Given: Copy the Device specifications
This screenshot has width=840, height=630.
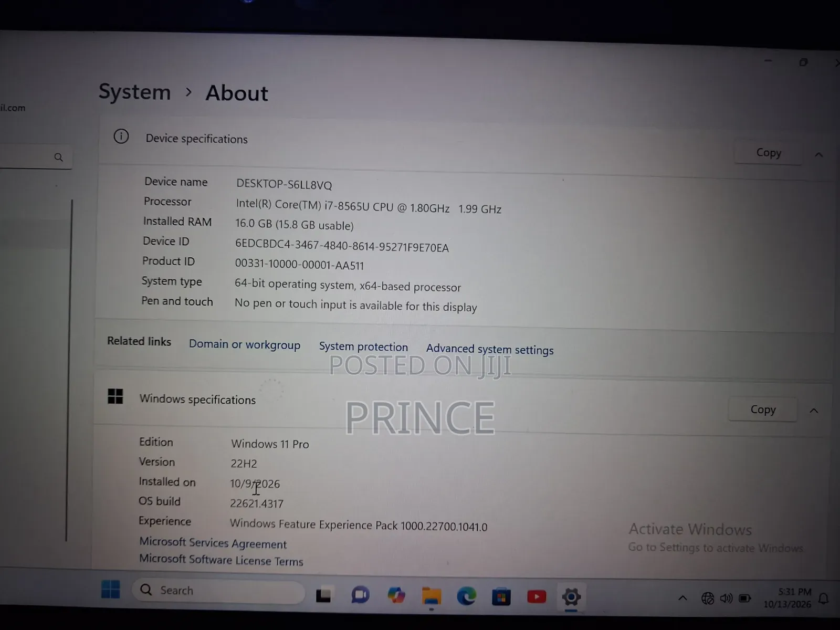Looking at the screenshot, I should click(768, 153).
